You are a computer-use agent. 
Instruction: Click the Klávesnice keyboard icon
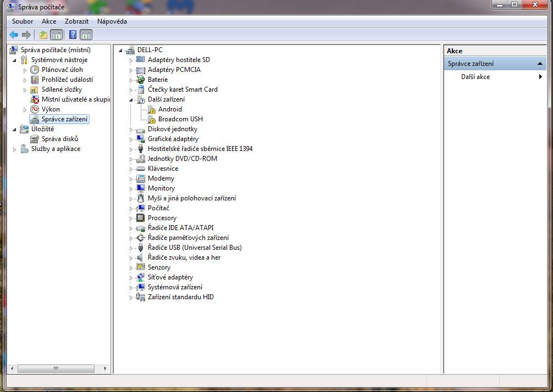140,169
